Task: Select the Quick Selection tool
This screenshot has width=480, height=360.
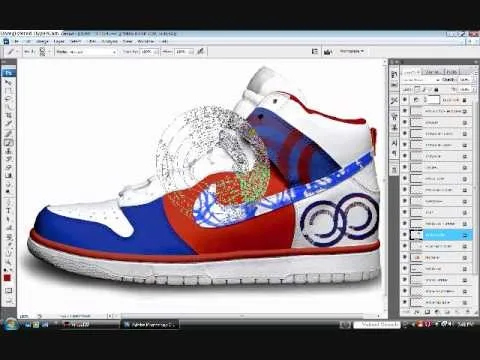Action: (9, 107)
